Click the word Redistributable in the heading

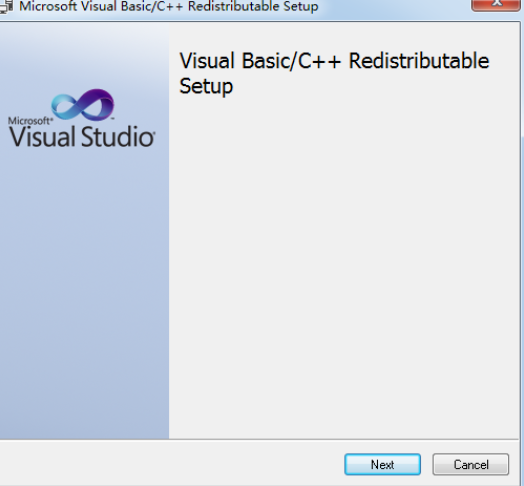(419, 61)
